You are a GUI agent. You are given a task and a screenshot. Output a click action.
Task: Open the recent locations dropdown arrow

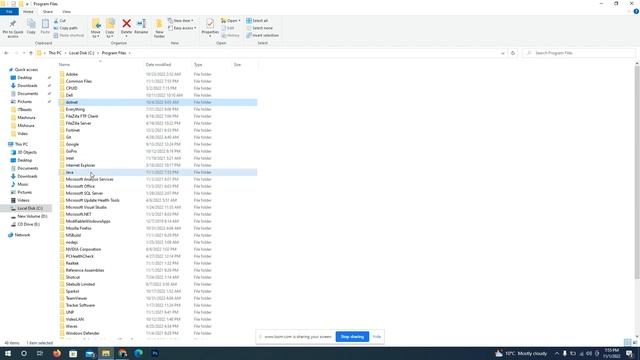point(24,53)
